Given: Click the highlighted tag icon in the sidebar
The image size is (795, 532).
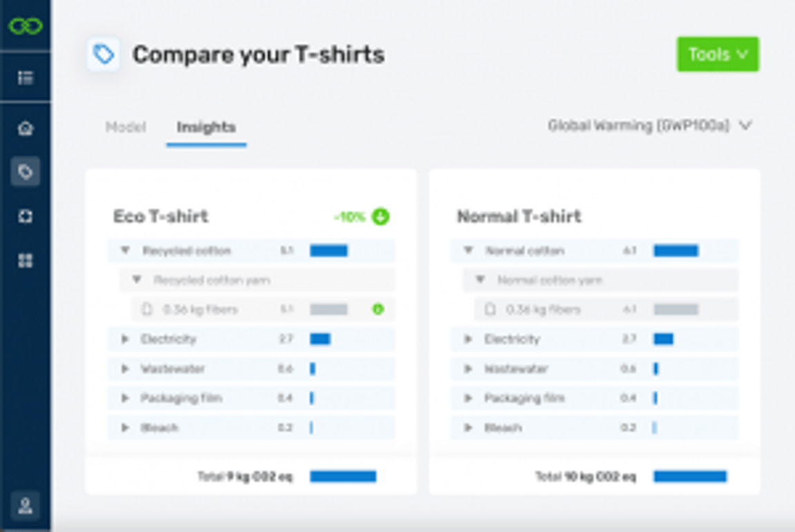Looking at the screenshot, I should pyautogui.click(x=26, y=172).
